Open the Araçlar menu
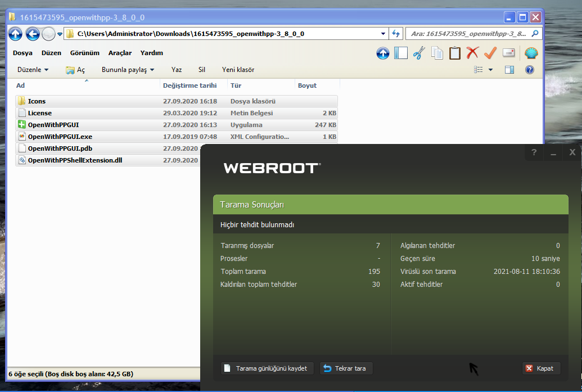 point(120,53)
